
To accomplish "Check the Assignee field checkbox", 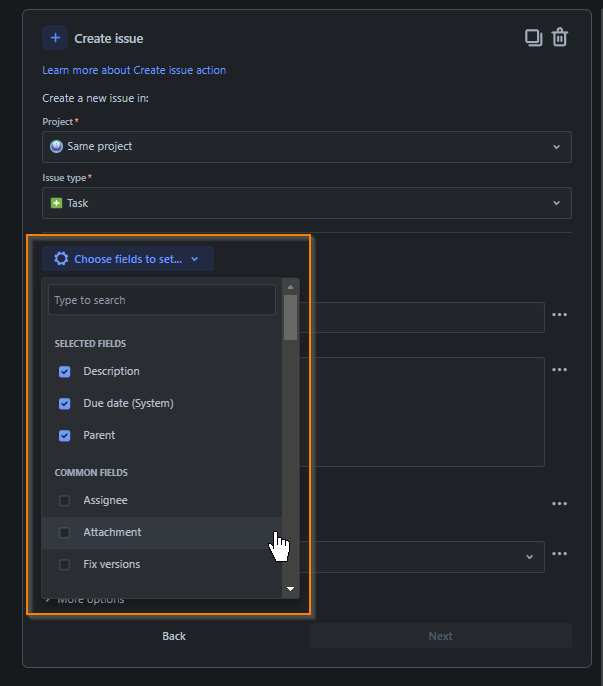I will coord(64,500).
